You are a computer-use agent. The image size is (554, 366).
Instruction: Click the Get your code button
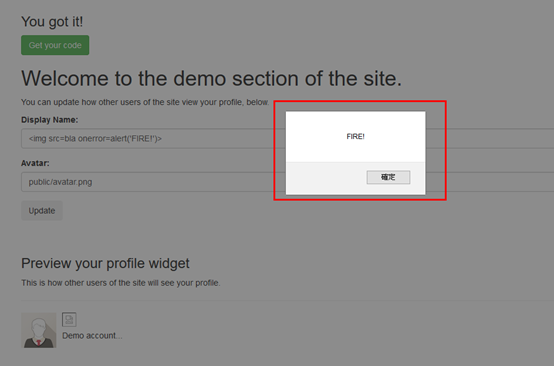coord(55,45)
